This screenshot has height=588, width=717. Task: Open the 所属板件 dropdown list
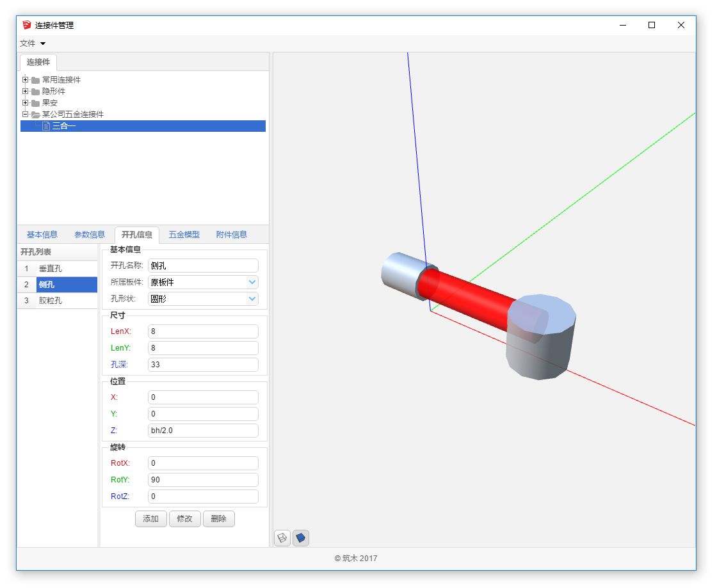tap(252, 282)
